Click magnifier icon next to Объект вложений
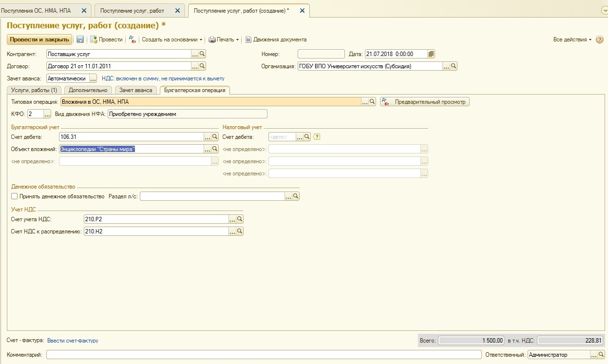Viewport: 608px width, 364px height. pos(215,149)
